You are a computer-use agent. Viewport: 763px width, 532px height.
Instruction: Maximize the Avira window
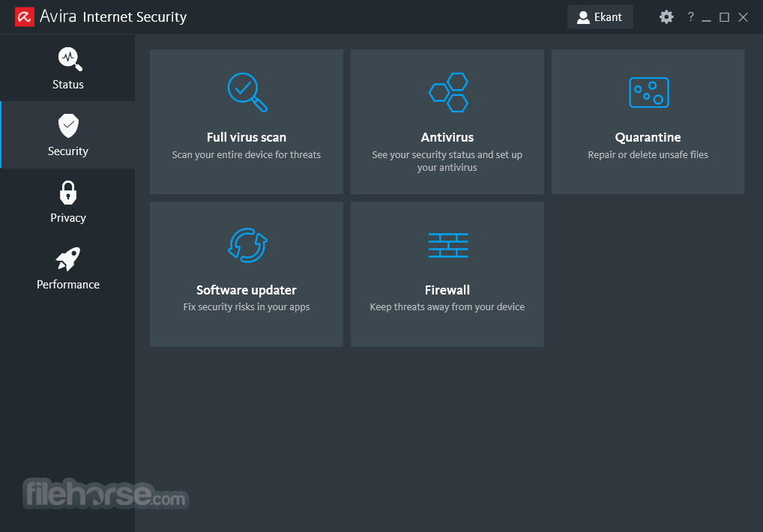(725, 17)
